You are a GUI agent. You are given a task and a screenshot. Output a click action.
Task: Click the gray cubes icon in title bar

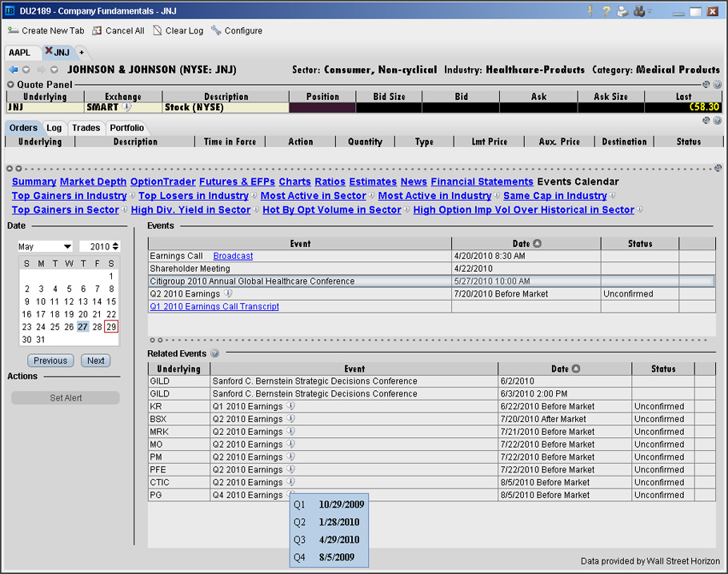tap(640, 11)
